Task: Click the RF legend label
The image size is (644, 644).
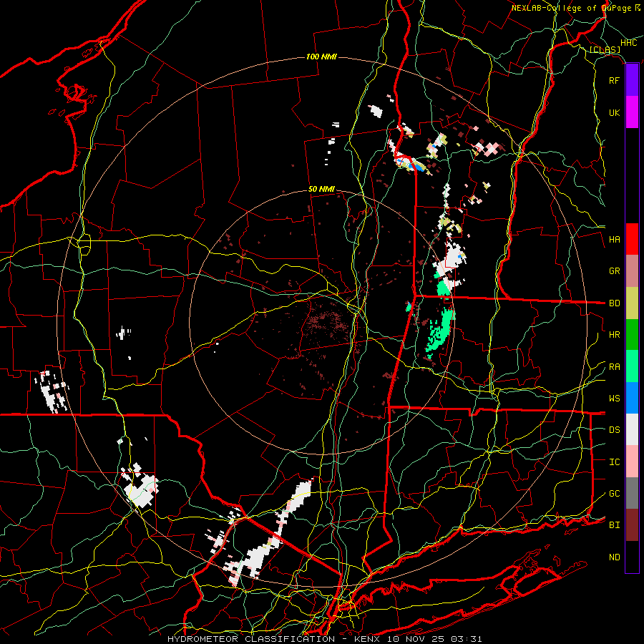Action: (614, 80)
